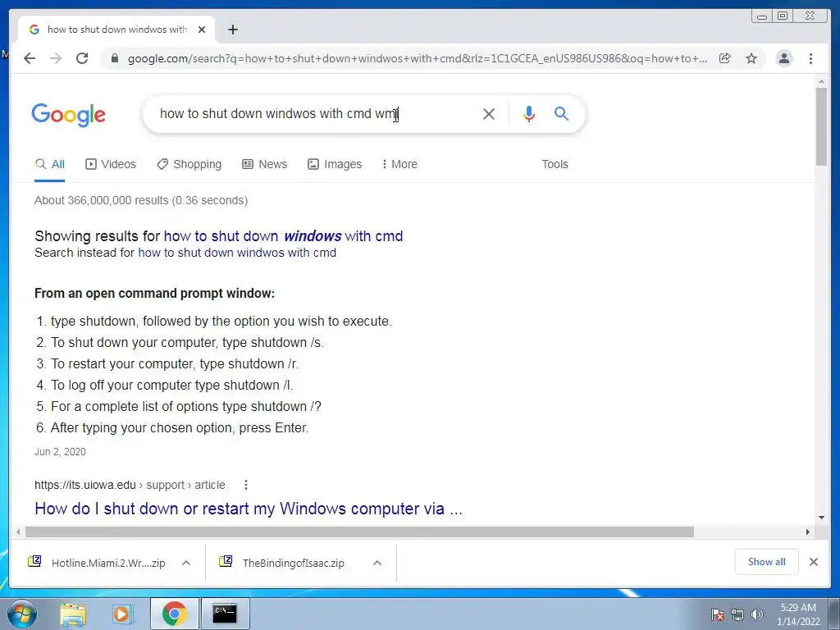Select the All results tab
Image resolution: width=840 pixels, height=630 pixels.
pos(50,164)
